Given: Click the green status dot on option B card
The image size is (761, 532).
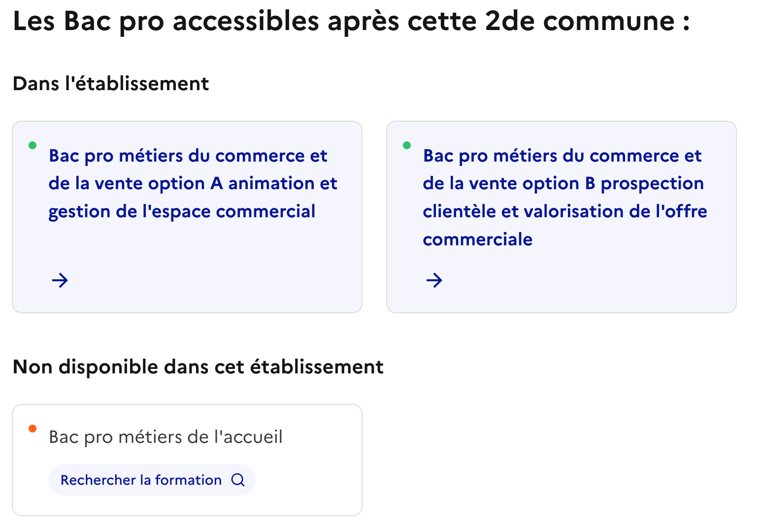Looking at the screenshot, I should coord(407,145).
